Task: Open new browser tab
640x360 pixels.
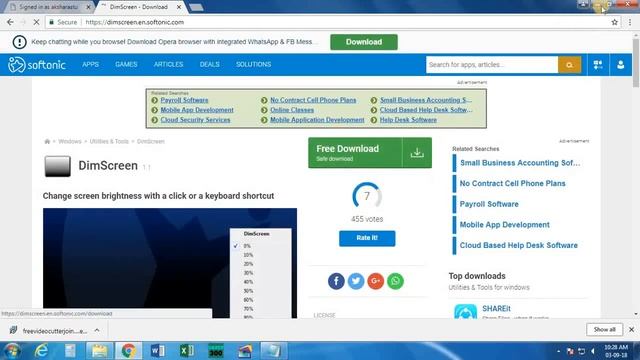Action: [196, 7]
